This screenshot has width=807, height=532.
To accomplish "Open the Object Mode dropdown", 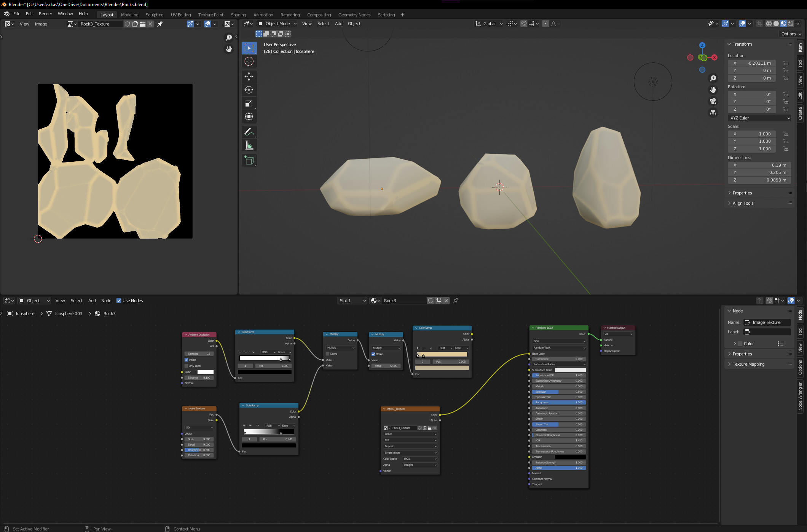I will pos(277,24).
